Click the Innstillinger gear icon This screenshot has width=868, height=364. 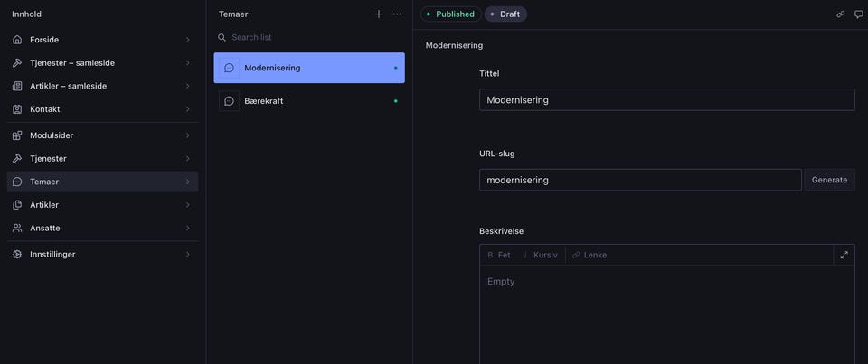click(17, 255)
